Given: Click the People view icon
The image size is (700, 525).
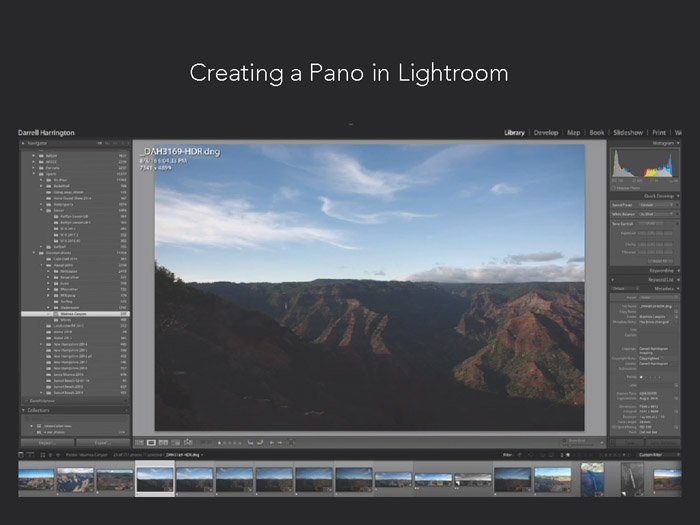Looking at the screenshot, I should coord(187,442).
